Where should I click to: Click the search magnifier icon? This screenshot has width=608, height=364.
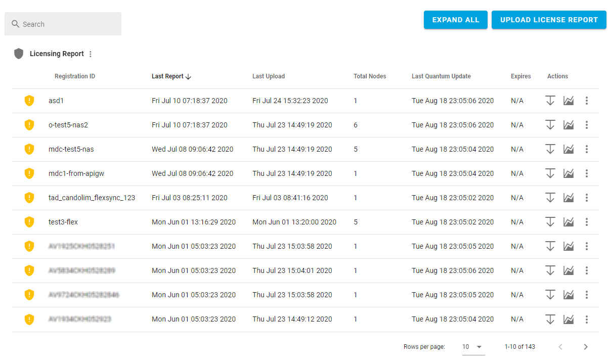[x=15, y=24]
